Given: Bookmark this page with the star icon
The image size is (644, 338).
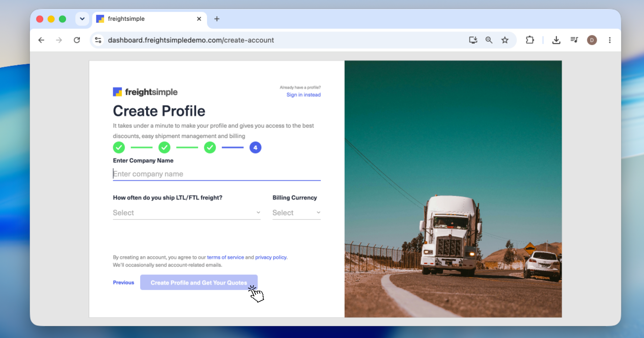Looking at the screenshot, I should click(505, 40).
